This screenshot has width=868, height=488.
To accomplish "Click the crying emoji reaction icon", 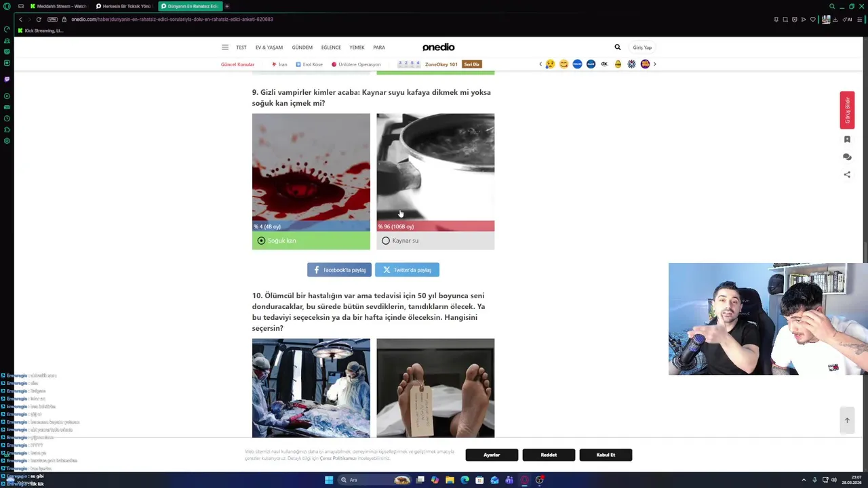I will tap(550, 64).
